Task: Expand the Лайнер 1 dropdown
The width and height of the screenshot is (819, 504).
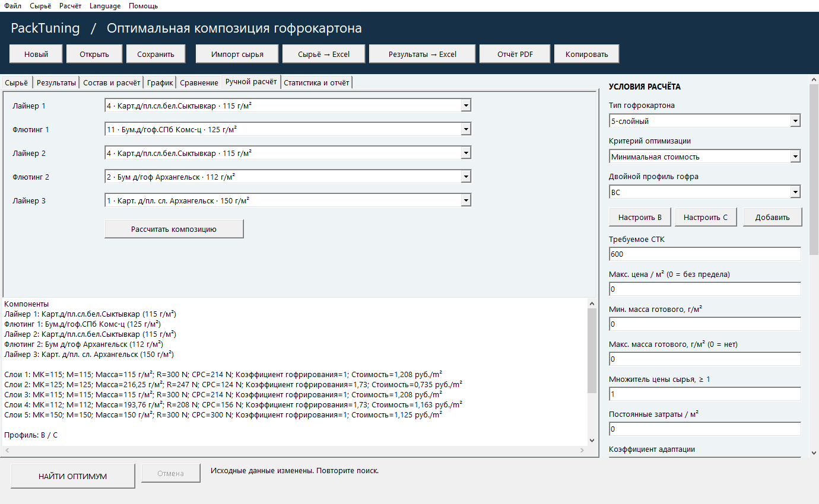Action: click(x=288, y=106)
